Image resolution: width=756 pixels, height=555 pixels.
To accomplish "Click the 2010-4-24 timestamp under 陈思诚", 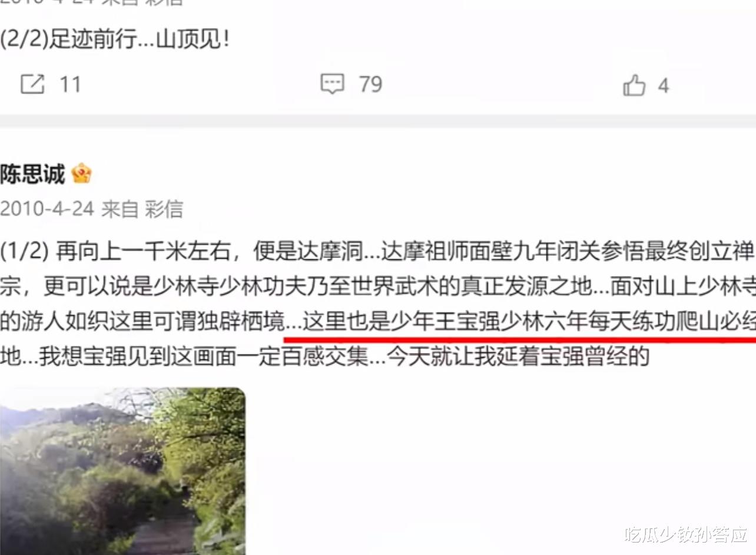I will click(47, 209).
